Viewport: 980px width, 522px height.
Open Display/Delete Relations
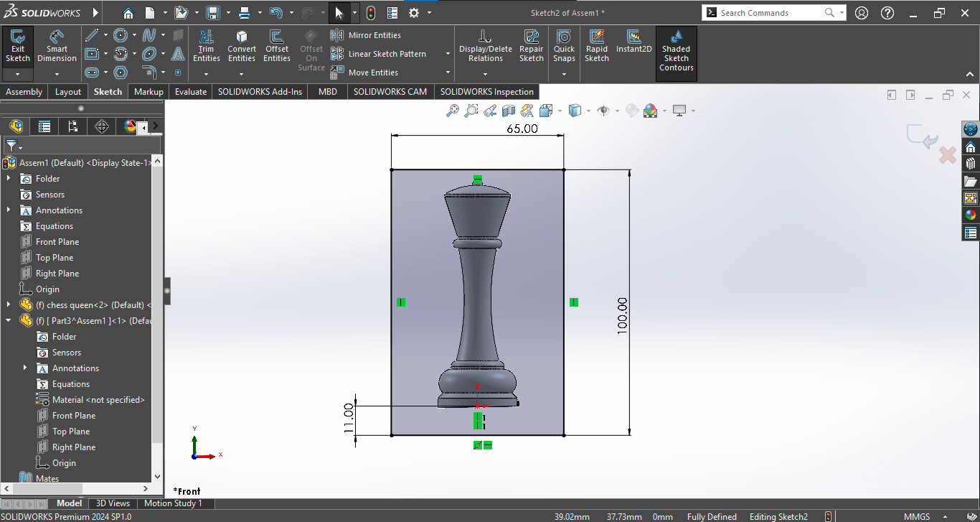tap(486, 46)
